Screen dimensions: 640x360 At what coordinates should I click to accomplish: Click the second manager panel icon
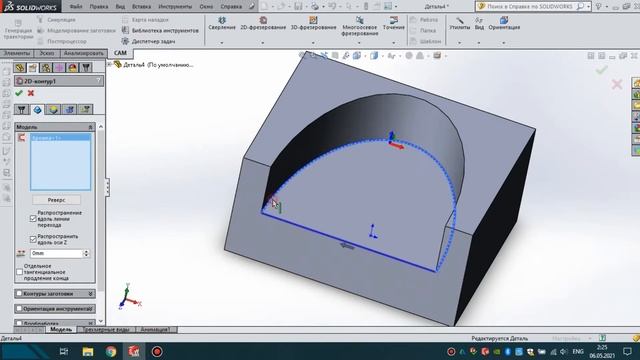point(33,67)
